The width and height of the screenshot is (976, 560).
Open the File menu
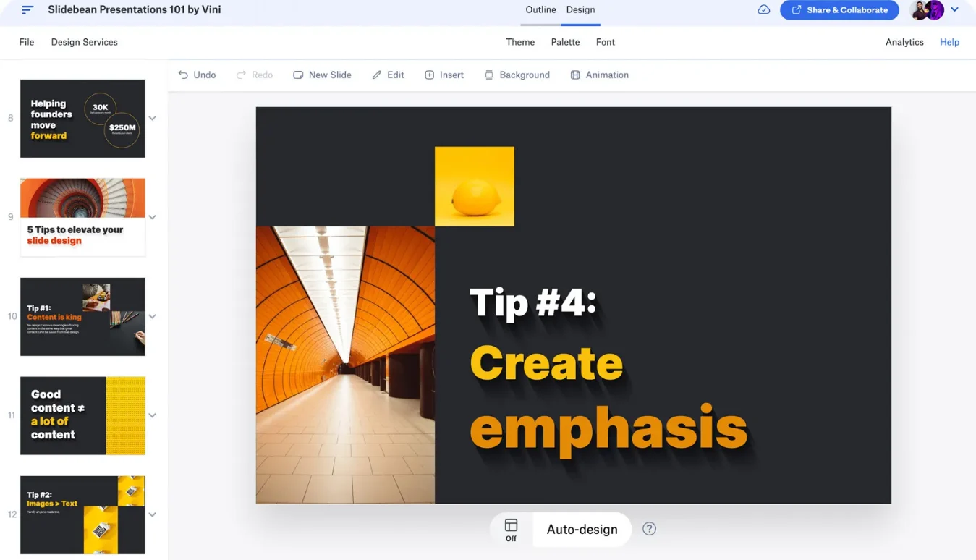(x=27, y=42)
